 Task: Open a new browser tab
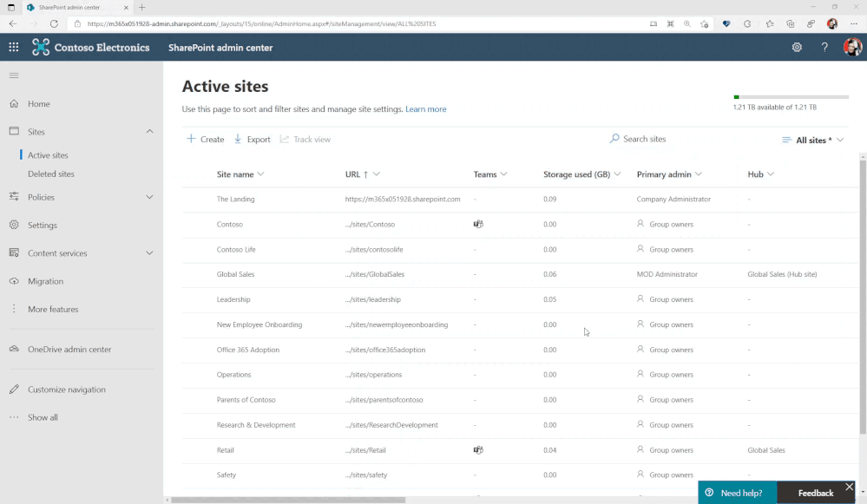[142, 7]
